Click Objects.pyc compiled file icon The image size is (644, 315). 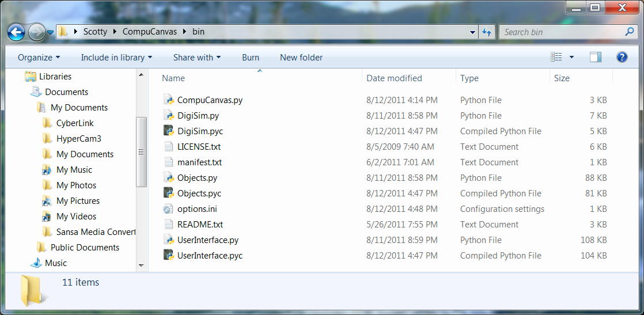pyautogui.click(x=168, y=193)
